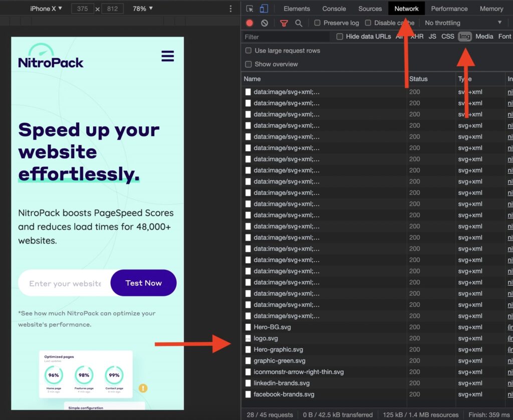
Task: Clear the network log with the clear icon
Action: [265, 23]
